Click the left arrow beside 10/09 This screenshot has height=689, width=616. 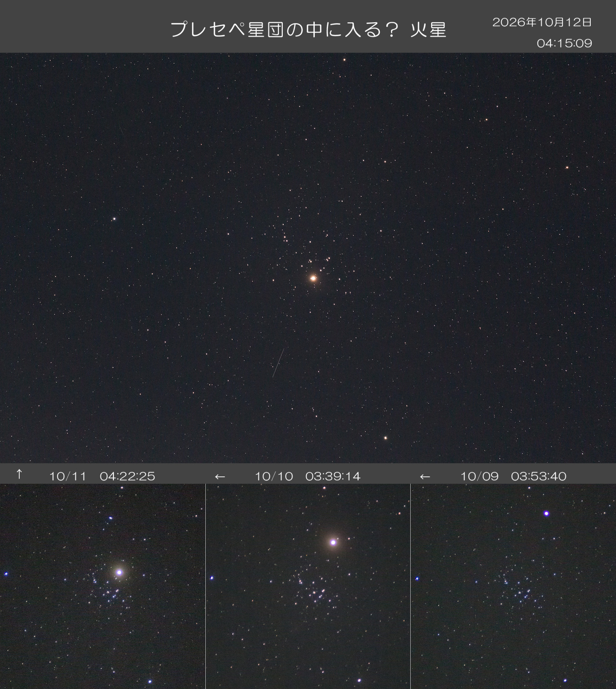(425, 476)
